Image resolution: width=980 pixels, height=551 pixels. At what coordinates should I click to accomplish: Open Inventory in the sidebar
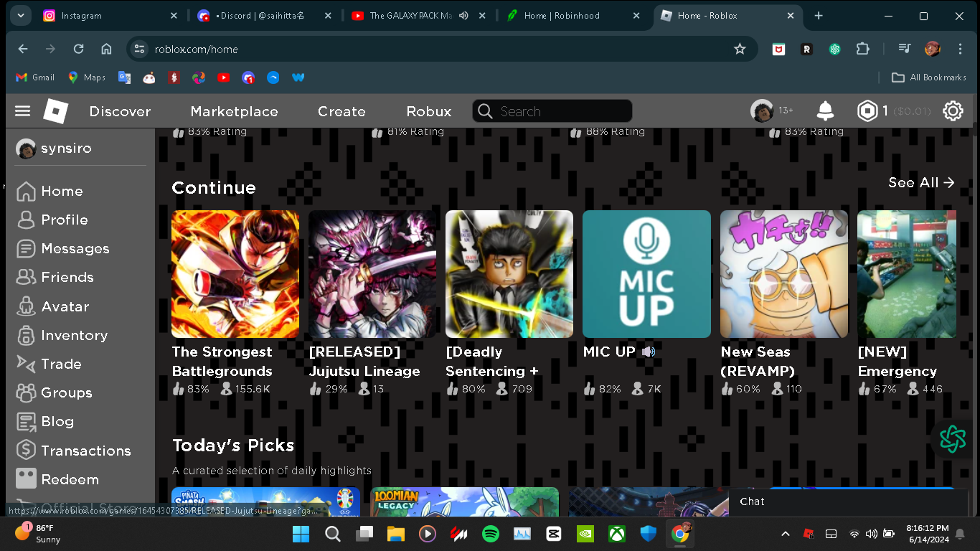(x=62, y=335)
